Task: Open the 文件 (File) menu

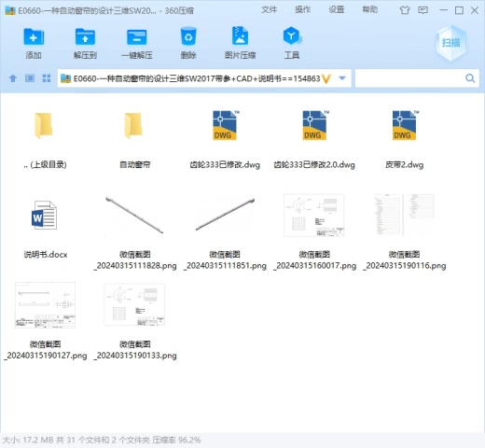Action: tap(269, 9)
